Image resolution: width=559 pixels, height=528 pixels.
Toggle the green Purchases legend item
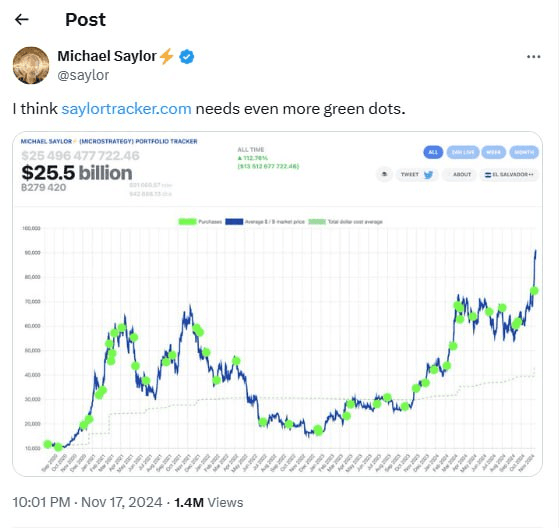click(200, 222)
